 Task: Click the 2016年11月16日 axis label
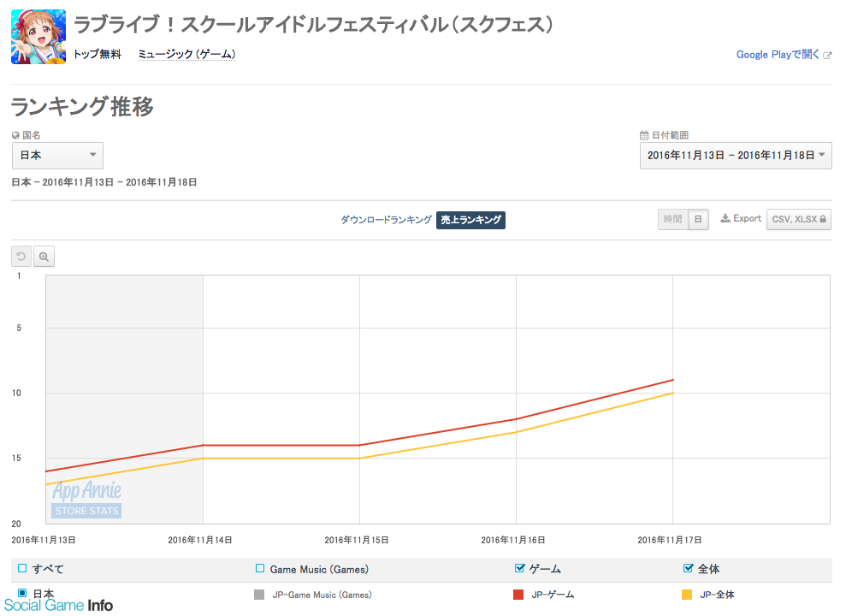click(x=513, y=540)
